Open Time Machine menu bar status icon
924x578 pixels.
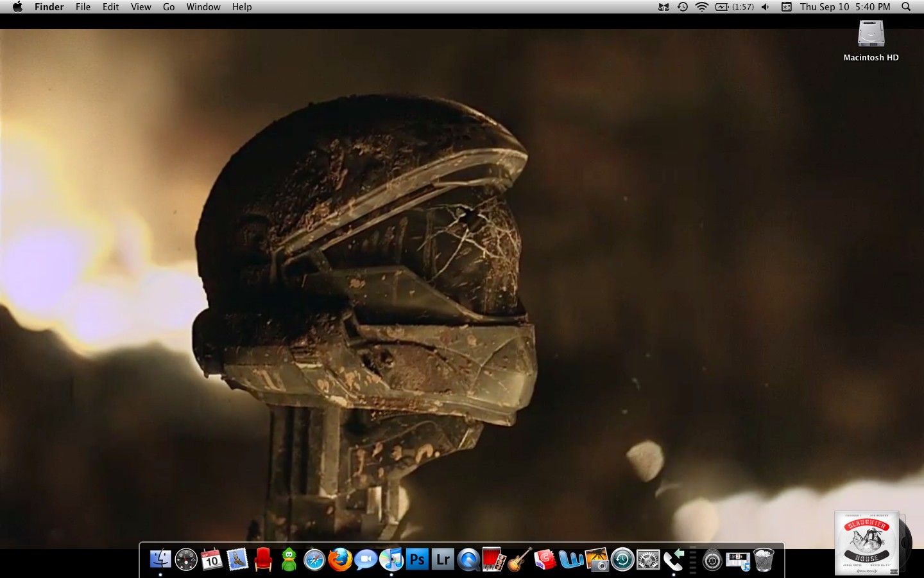pyautogui.click(x=683, y=6)
